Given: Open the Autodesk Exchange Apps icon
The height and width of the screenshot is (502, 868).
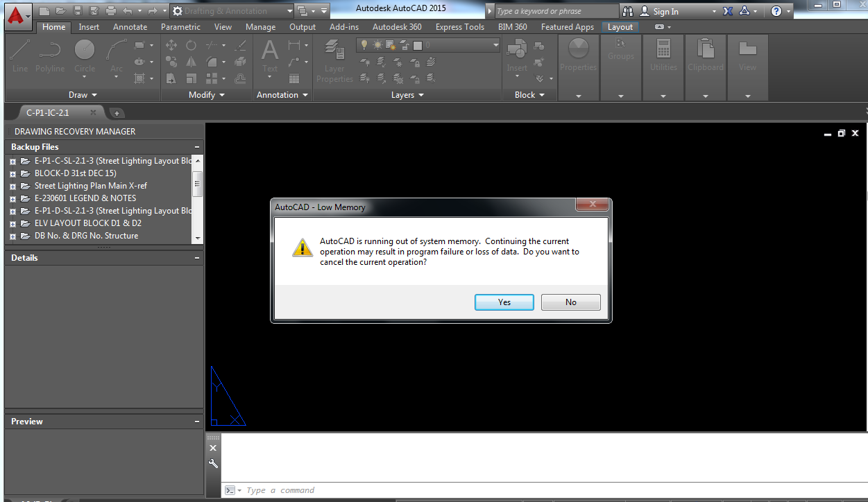Looking at the screenshot, I should [x=728, y=11].
